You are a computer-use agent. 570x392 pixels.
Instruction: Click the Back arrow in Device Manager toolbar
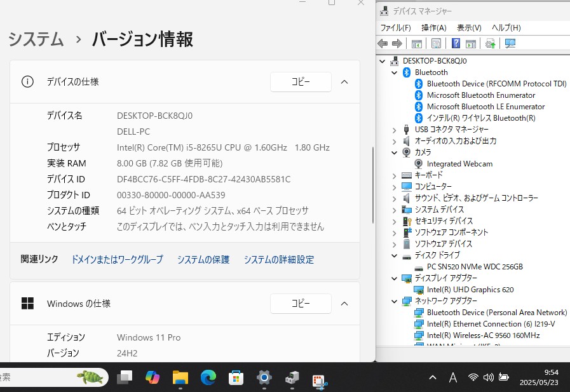coord(383,44)
